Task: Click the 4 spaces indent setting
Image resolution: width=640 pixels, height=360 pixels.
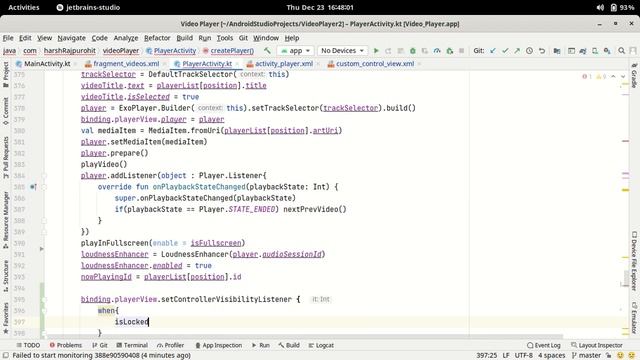Action: pos(551,356)
